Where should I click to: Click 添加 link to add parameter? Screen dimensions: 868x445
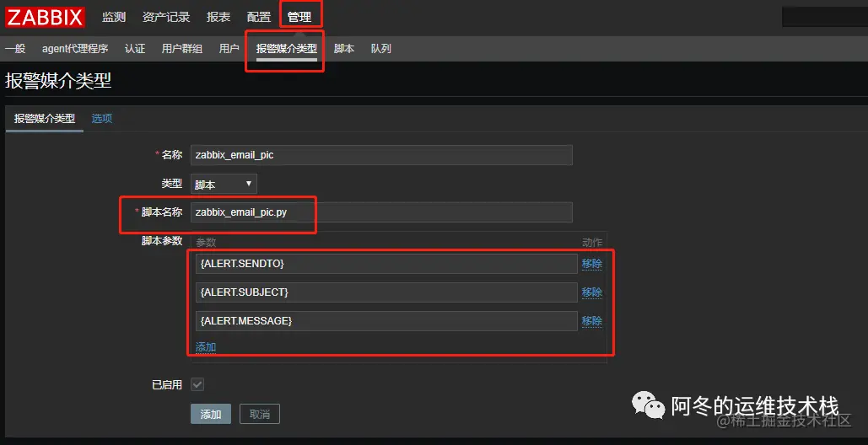coord(206,347)
